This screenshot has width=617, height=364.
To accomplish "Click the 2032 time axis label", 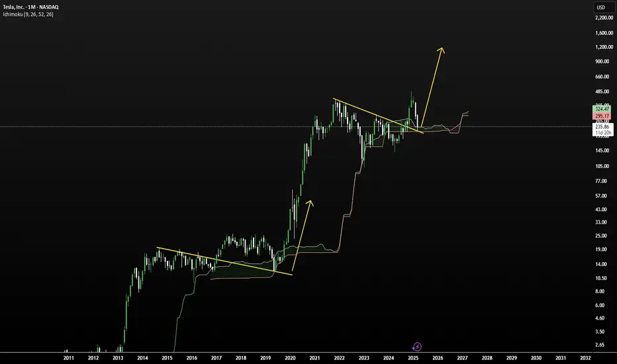I will click(585, 358).
